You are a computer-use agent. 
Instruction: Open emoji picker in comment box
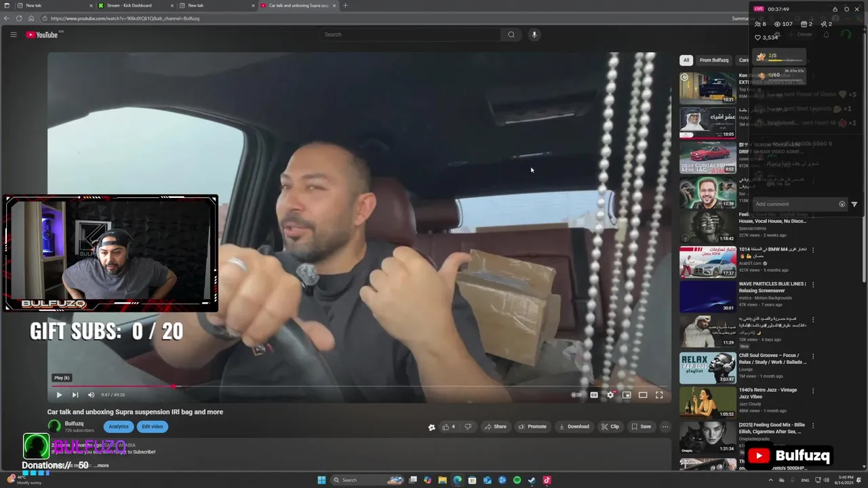click(x=842, y=204)
